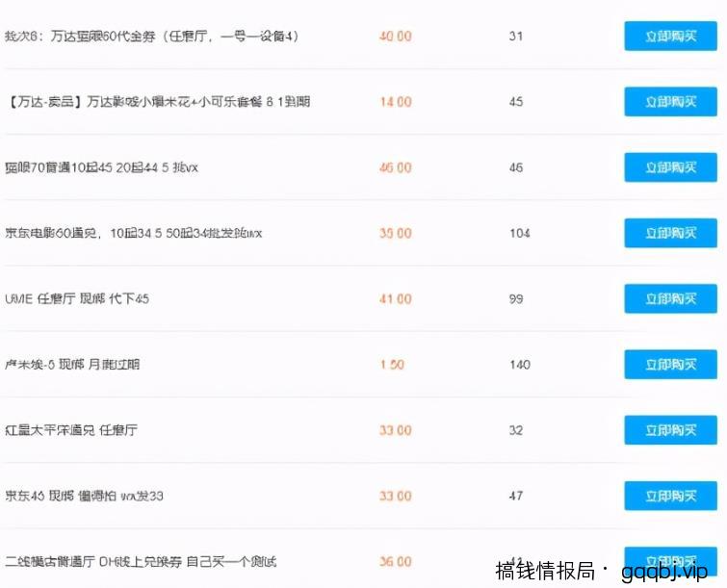
Task: Select the UME 任意厅 代下45 title
Action: (x=77, y=299)
